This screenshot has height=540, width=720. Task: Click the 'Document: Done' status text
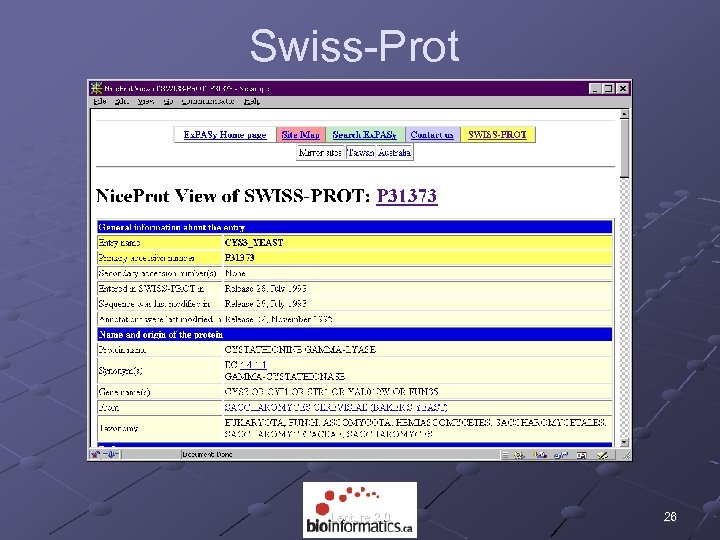coord(207,455)
